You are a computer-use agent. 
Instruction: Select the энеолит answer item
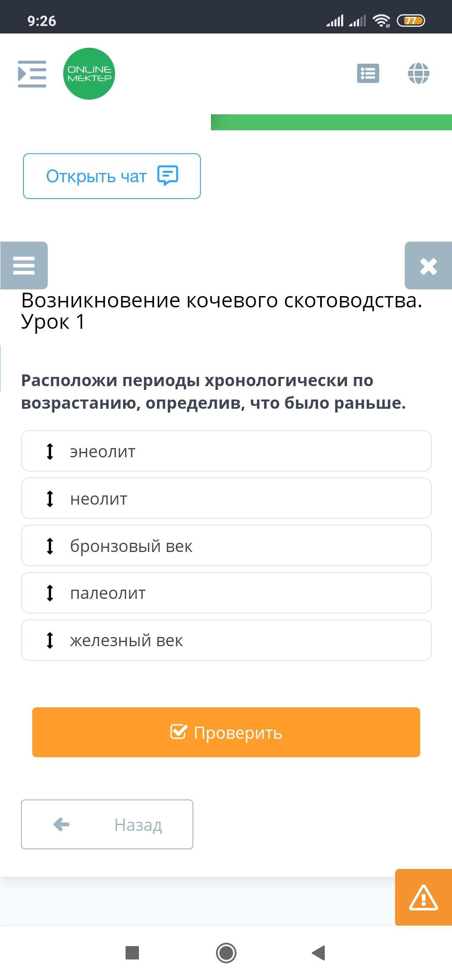click(x=226, y=451)
